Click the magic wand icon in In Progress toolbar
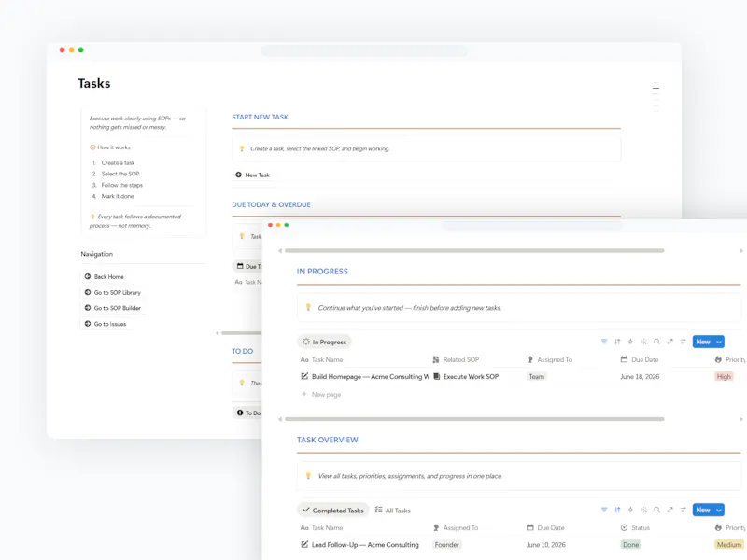 tap(643, 342)
